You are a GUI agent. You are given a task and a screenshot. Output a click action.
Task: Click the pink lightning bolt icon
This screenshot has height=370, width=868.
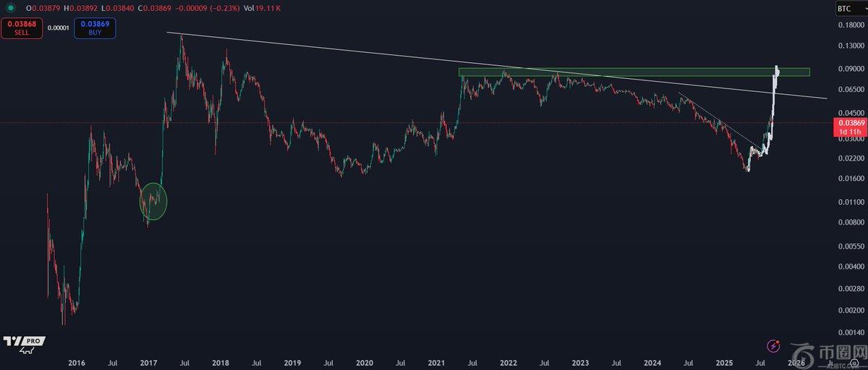[x=774, y=346]
